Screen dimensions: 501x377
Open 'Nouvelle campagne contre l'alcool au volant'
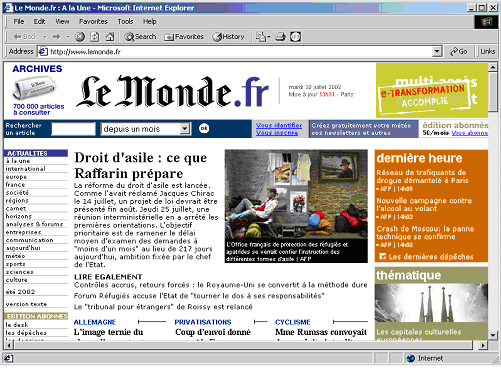(x=424, y=204)
